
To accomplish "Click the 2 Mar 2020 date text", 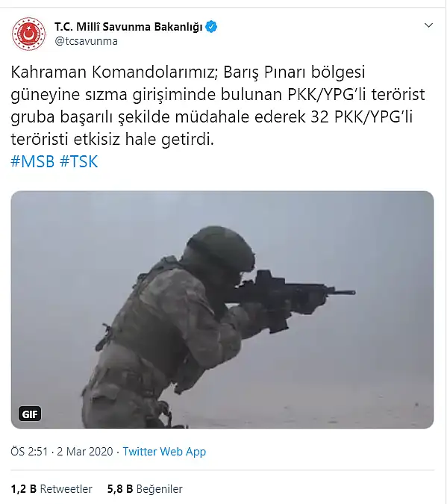I will [85, 452].
